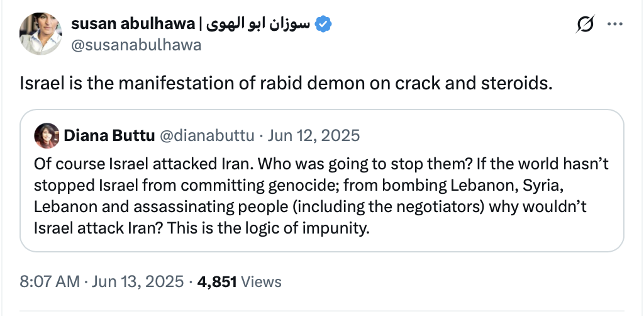Click the @susanabulhawa handle
The image size is (644, 316).
(136, 45)
